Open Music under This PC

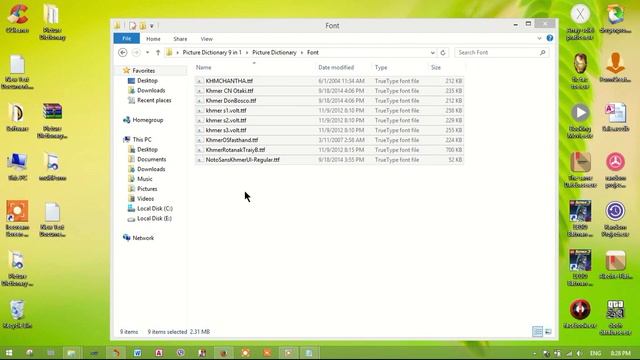(x=144, y=179)
